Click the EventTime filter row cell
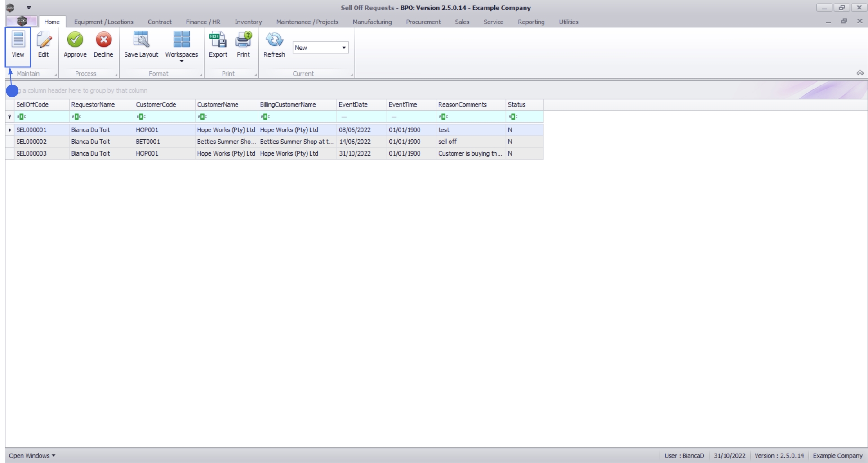The height and width of the screenshot is (463, 868). click(x=411, y=117)
